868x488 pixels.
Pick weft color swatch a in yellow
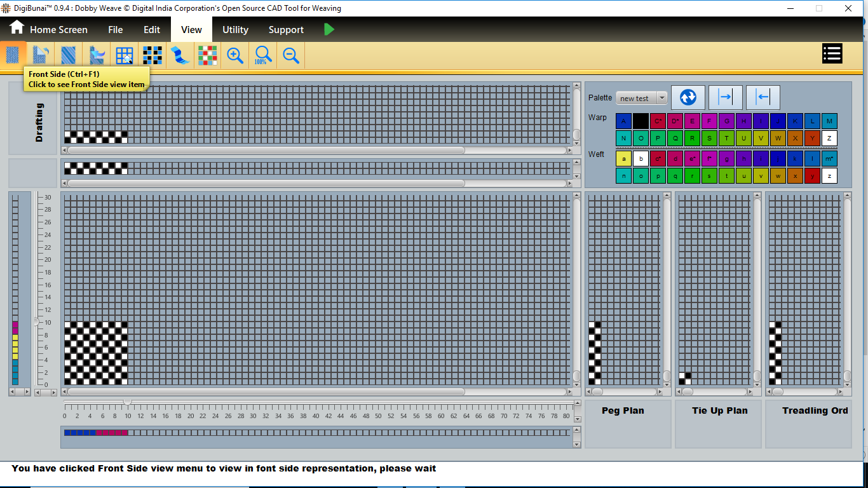[623, 158]
